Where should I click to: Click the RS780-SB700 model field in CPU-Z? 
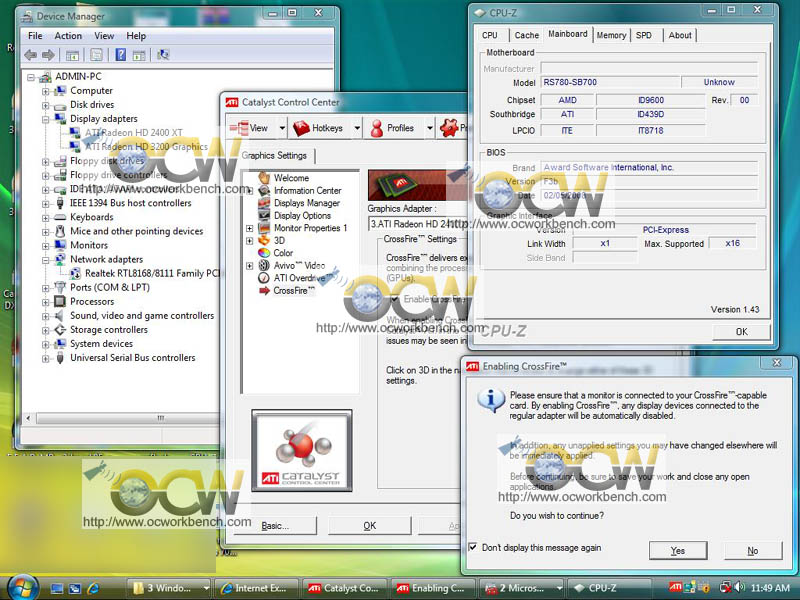tap(610, 82)
